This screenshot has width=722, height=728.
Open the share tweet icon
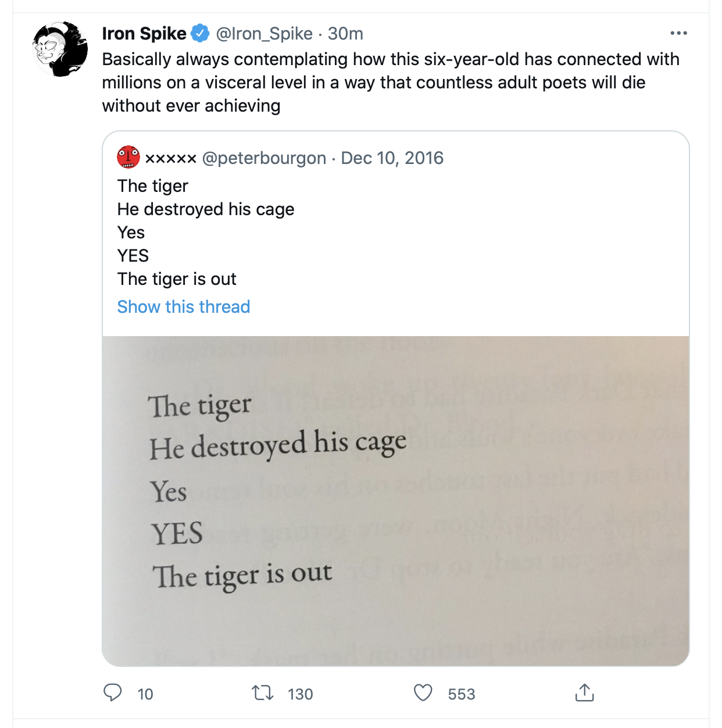click(x=584, y=693)
